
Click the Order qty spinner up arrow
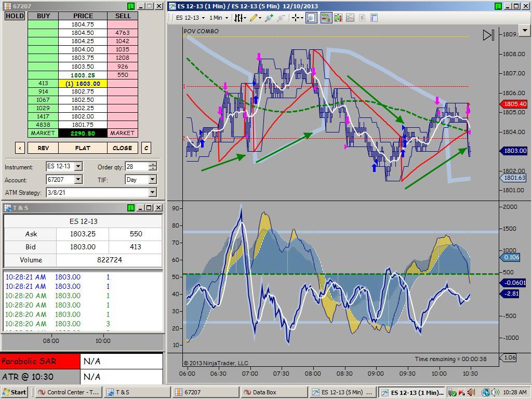pos(153,164)
